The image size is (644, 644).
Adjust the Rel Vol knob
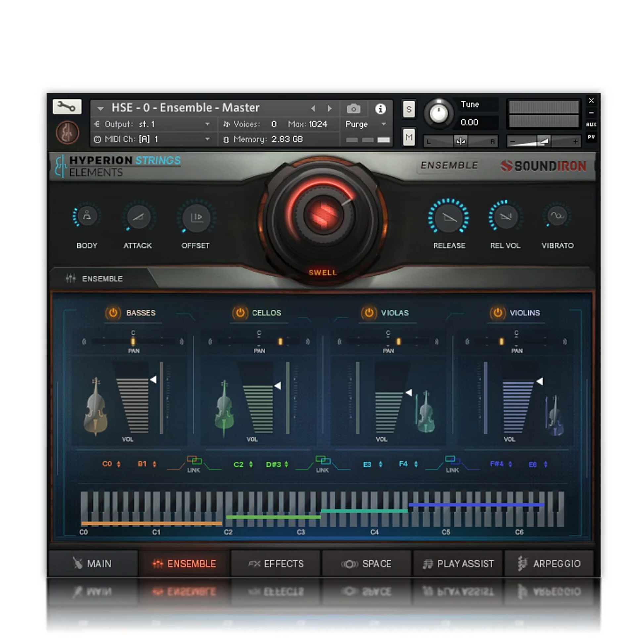click(x=505, y=217)
